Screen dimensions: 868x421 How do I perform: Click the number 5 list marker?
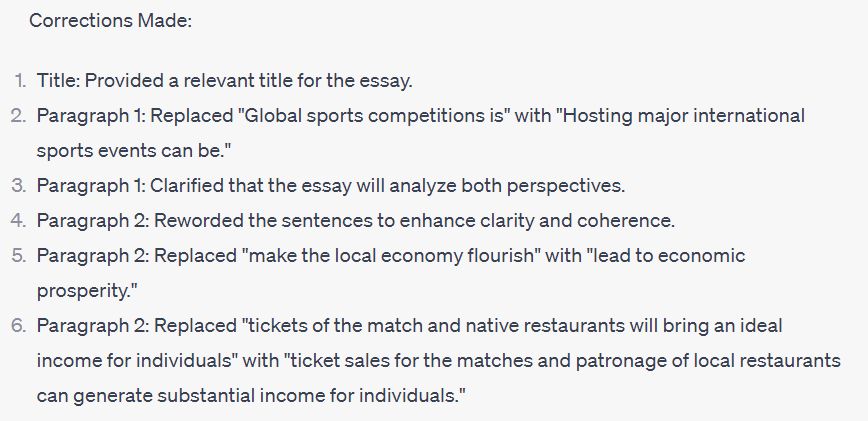19,256
